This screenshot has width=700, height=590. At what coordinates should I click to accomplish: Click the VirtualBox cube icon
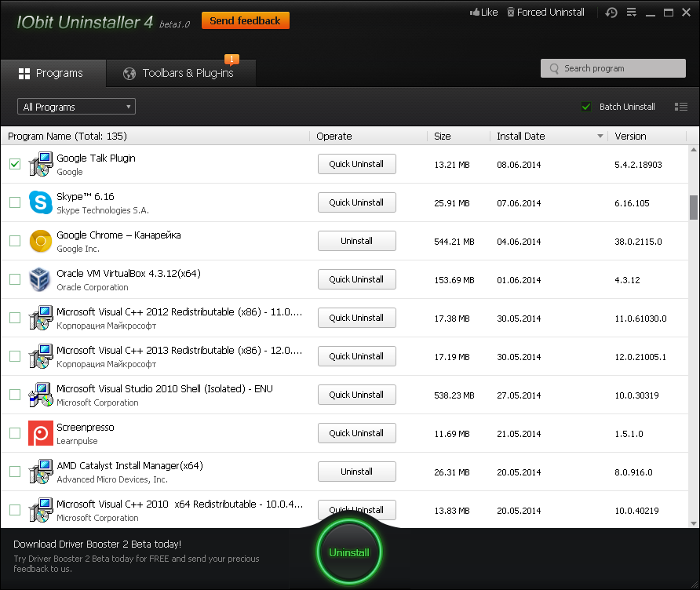(40, 279)
